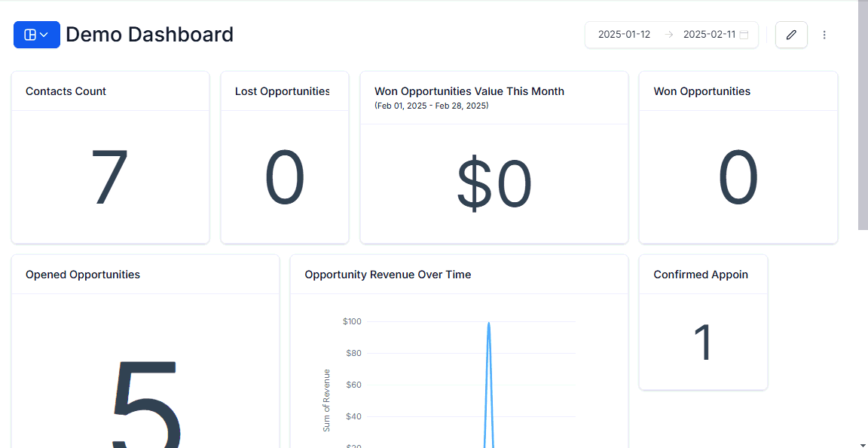Viewport: 868px width, 448px height.
Task: Click the Demo Dashboard title
Action: [x=149, y=35]
